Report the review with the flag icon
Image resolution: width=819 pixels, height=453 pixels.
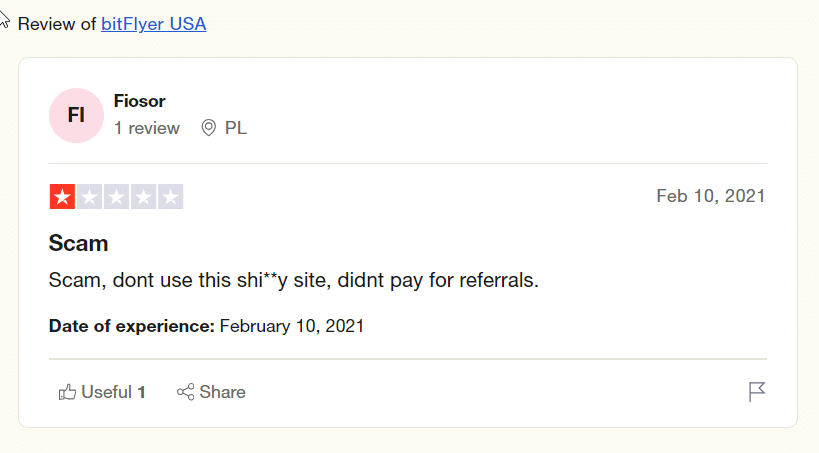tap(757, 392)
